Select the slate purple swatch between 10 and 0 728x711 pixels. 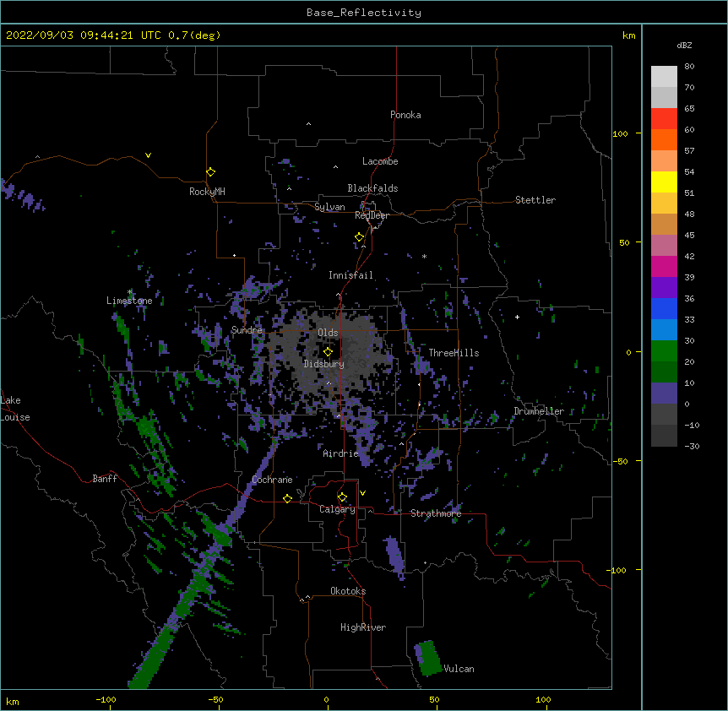click(664, 393)
